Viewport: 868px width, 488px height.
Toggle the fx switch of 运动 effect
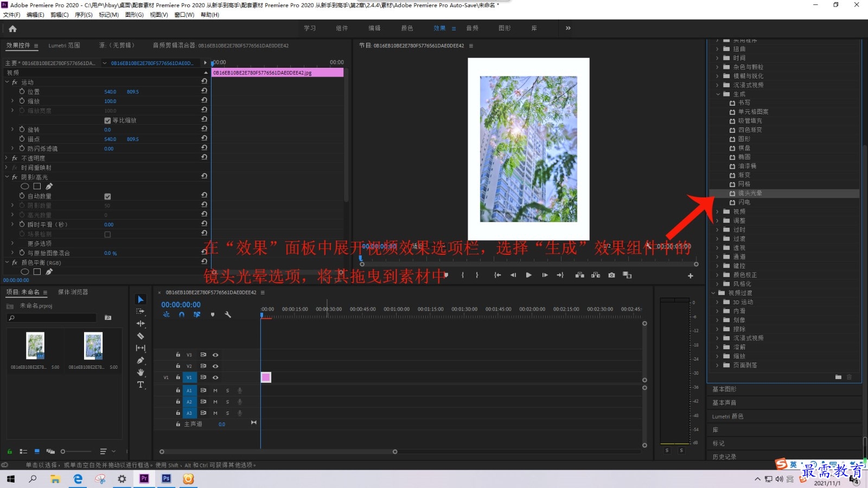click(15, 82)
